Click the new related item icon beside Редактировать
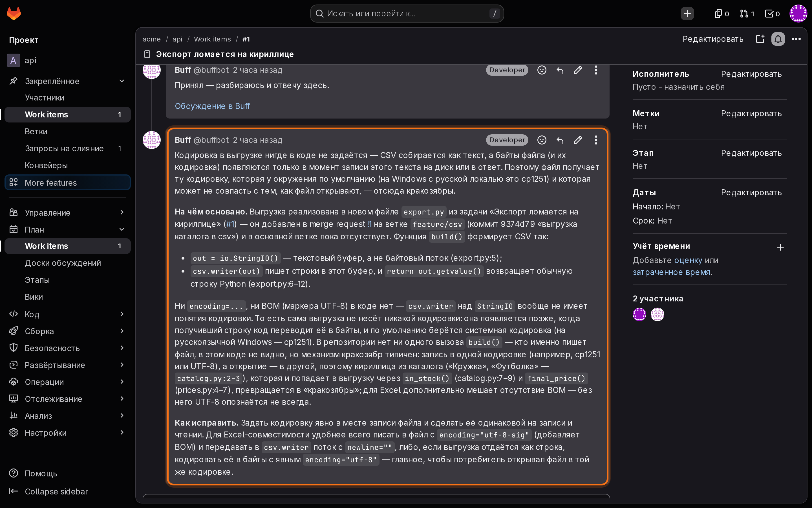 pyautogui.click(x=760, y=39)
